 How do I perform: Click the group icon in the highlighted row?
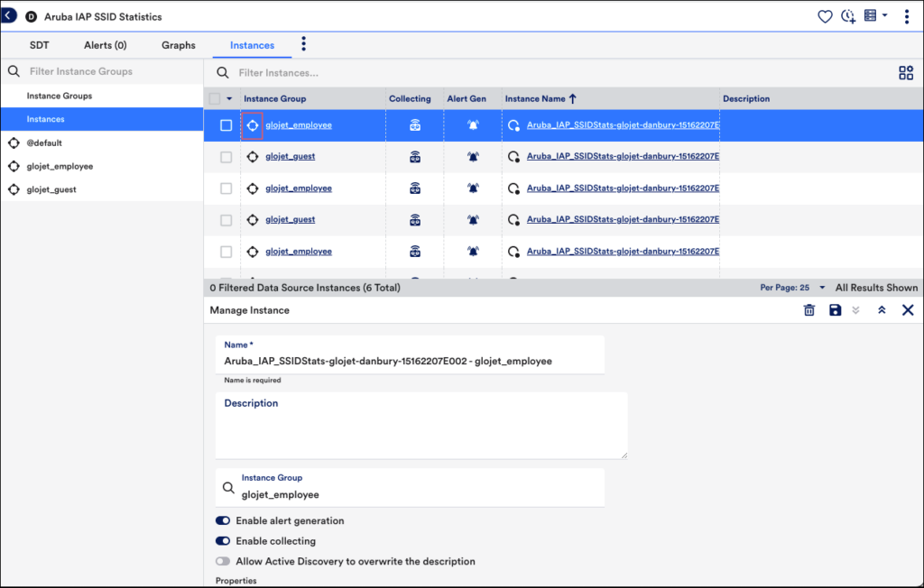coord(253,125)
